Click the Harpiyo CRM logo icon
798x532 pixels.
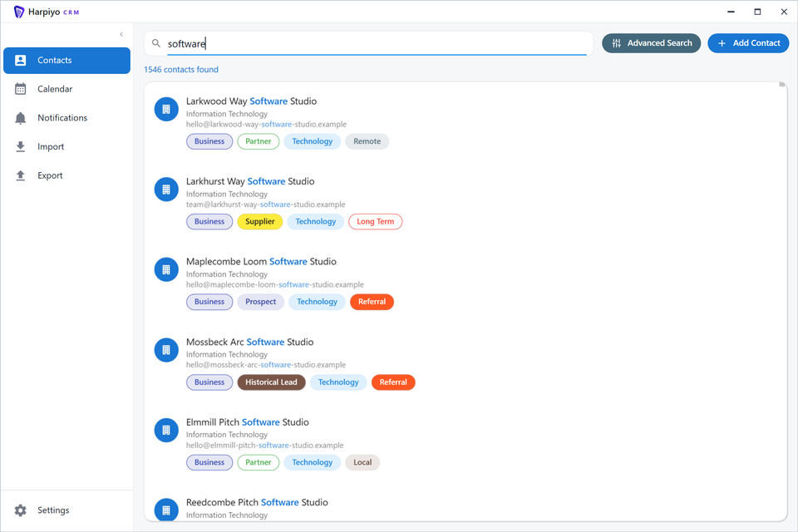point(19,12)
